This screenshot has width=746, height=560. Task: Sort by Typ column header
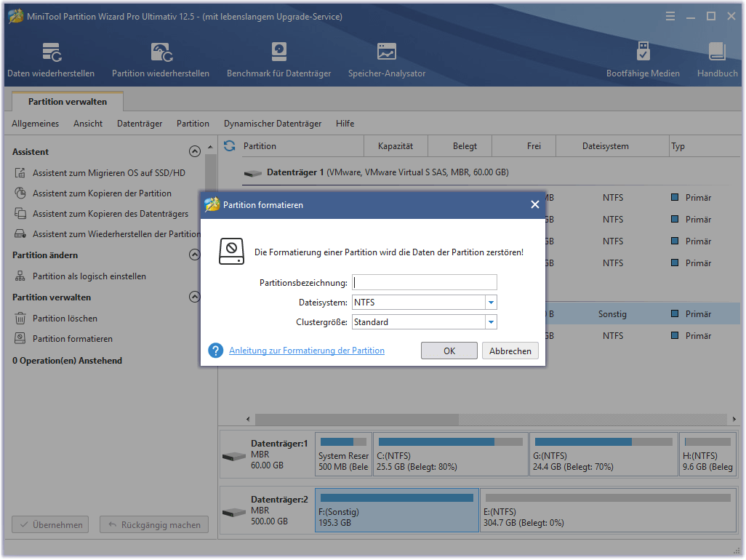coord(704,146)
